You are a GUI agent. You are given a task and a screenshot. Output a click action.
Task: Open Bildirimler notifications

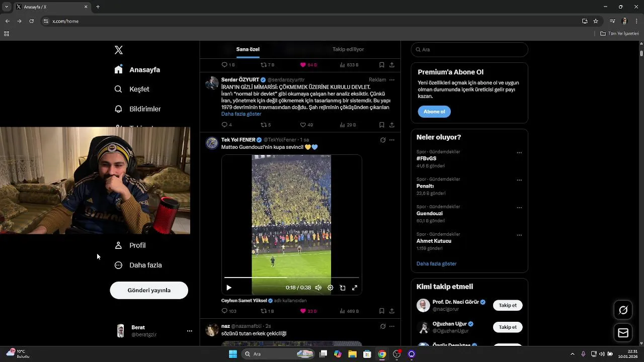pos(138,109)
